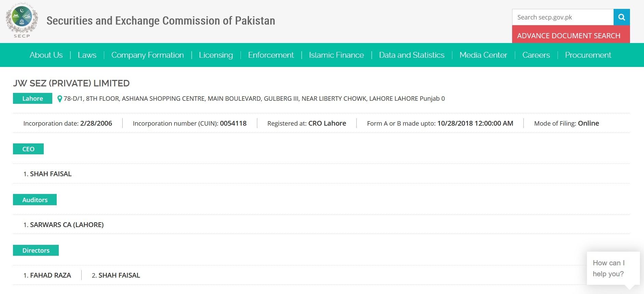Select auditor SARWARS CA (LAHORE)
This screenshot has height=294, width=644.
click(x=67, y=225)
